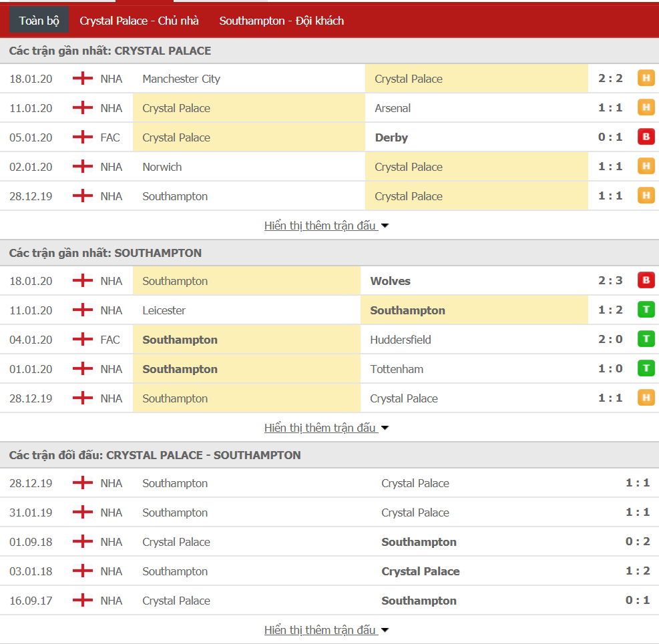Open Manchester City team link
659x644 pixels.
coord(181,79)
